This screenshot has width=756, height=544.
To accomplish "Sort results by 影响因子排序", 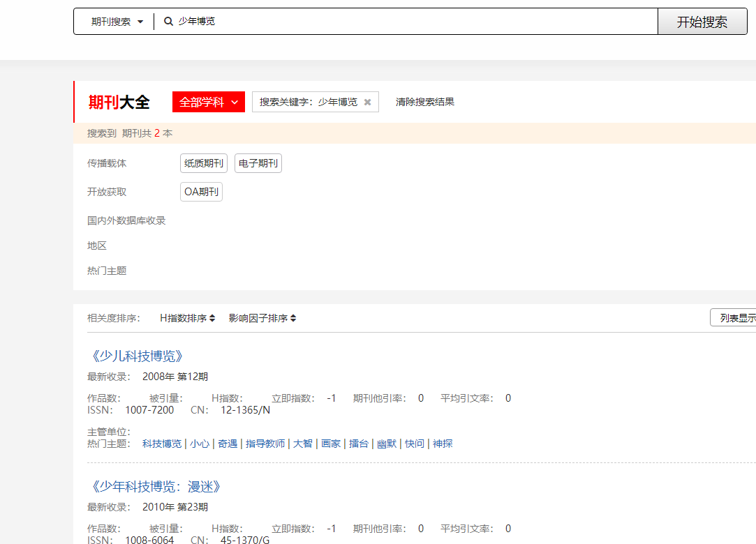I will [x=262, y=318].
